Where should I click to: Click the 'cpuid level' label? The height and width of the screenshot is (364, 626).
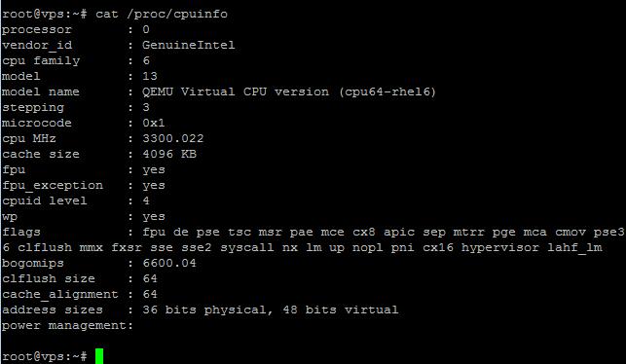[x=45, y=200]
